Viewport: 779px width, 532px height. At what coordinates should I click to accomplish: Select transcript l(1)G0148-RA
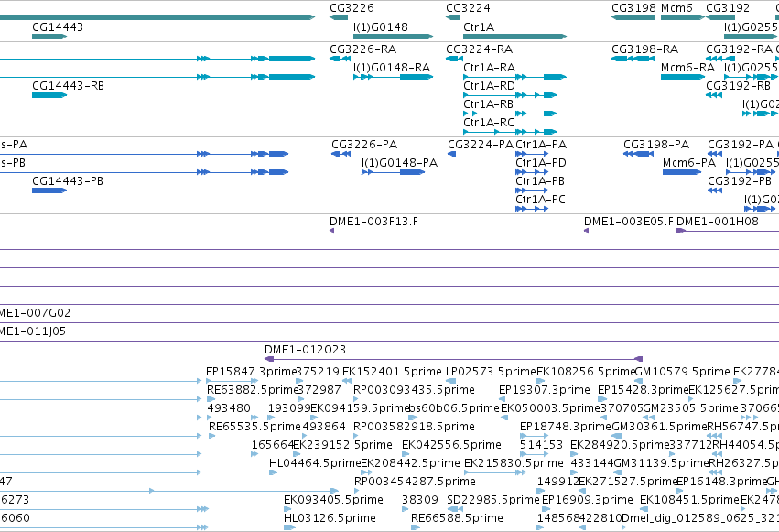point(393,77)
